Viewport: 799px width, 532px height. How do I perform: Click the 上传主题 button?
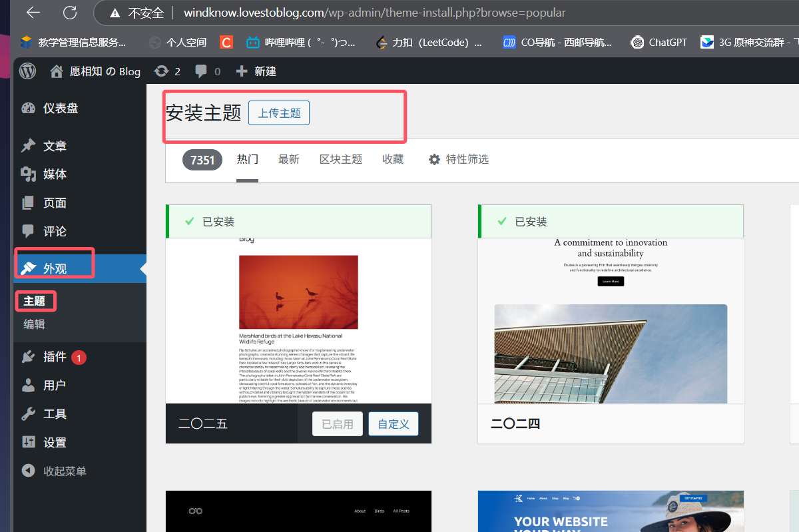pyautogui.click(x=279, y=113)
